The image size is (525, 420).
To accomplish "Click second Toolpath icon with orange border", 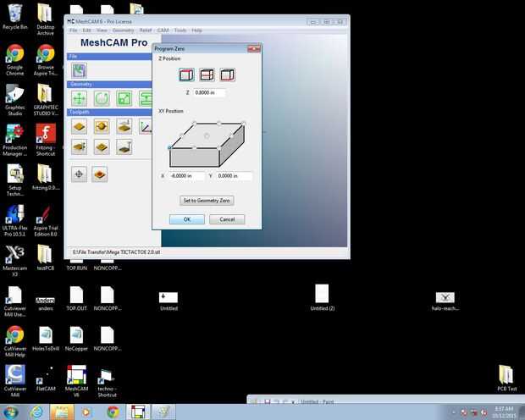I will (x=102, y=127).
